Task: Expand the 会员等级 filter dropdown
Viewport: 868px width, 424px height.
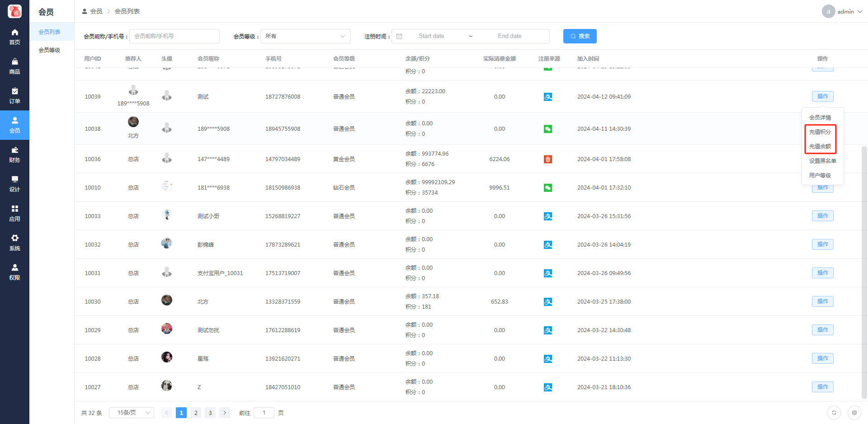Action: tap(305, 36)
